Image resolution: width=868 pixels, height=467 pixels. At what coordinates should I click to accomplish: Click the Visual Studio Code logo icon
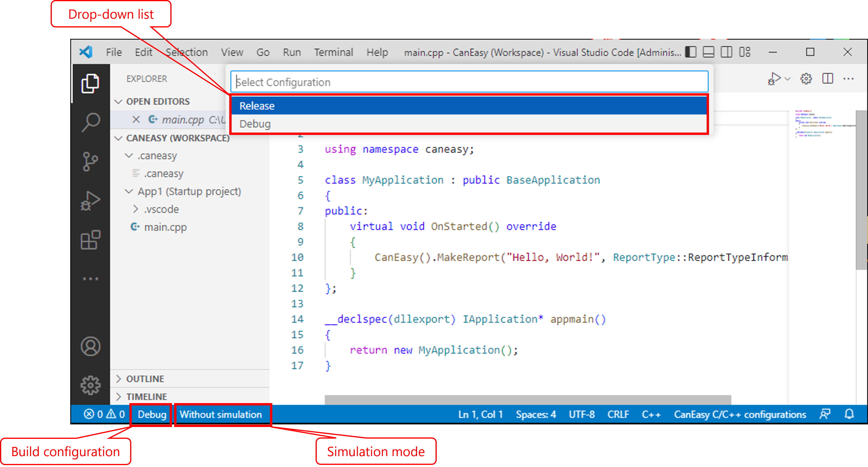86,52
